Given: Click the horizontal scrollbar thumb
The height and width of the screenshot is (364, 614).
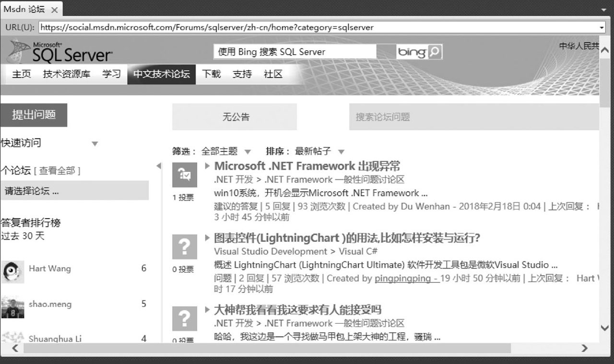Looking at the screenshot, I should 267,348.
